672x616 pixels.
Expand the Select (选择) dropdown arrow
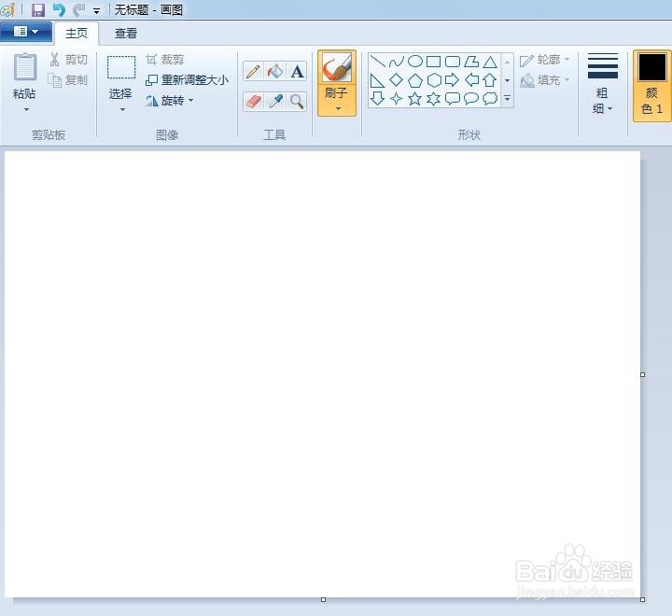point(122,110)
